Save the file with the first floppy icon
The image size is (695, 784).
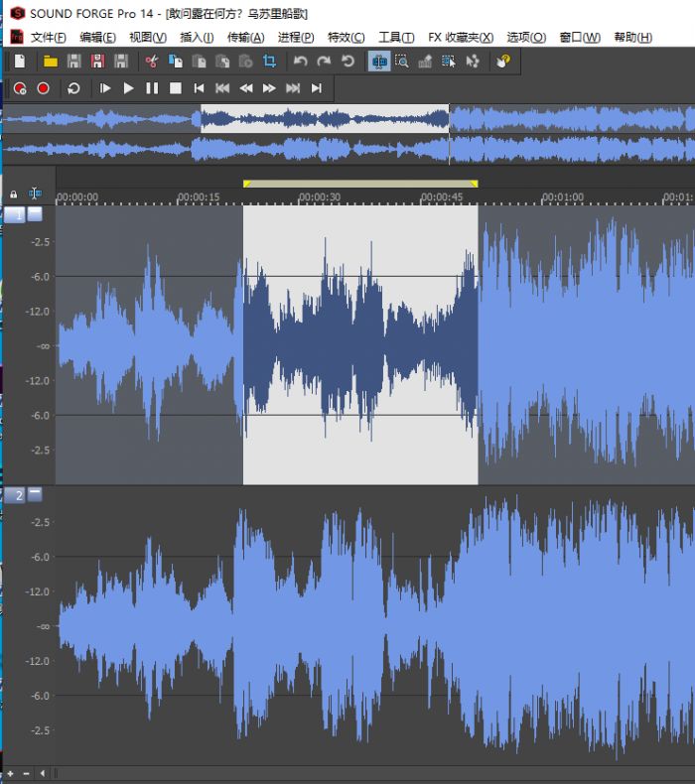[x=74, y=62]
